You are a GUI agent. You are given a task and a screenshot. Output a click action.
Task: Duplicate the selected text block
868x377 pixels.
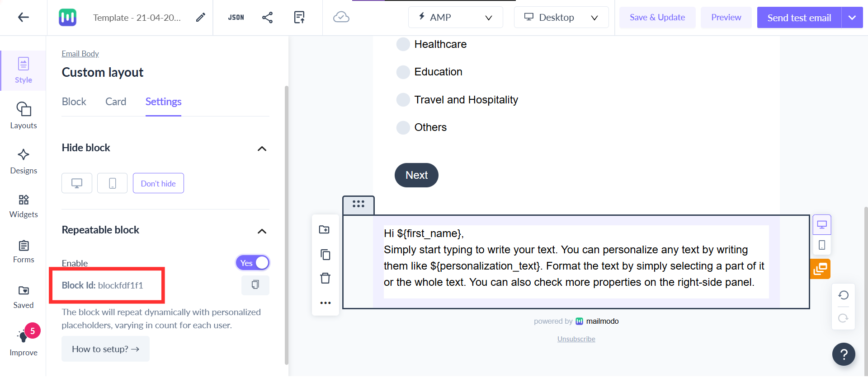pyautogui.click(x=325, y=255)
